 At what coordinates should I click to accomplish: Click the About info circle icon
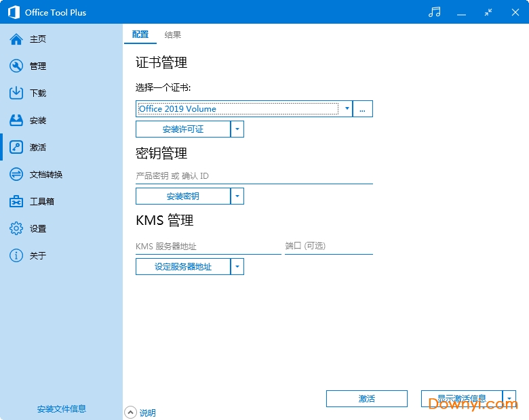point(16,256)
